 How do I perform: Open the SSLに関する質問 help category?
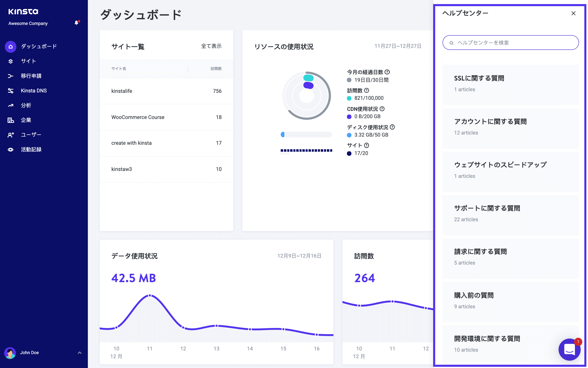point(479,78)
